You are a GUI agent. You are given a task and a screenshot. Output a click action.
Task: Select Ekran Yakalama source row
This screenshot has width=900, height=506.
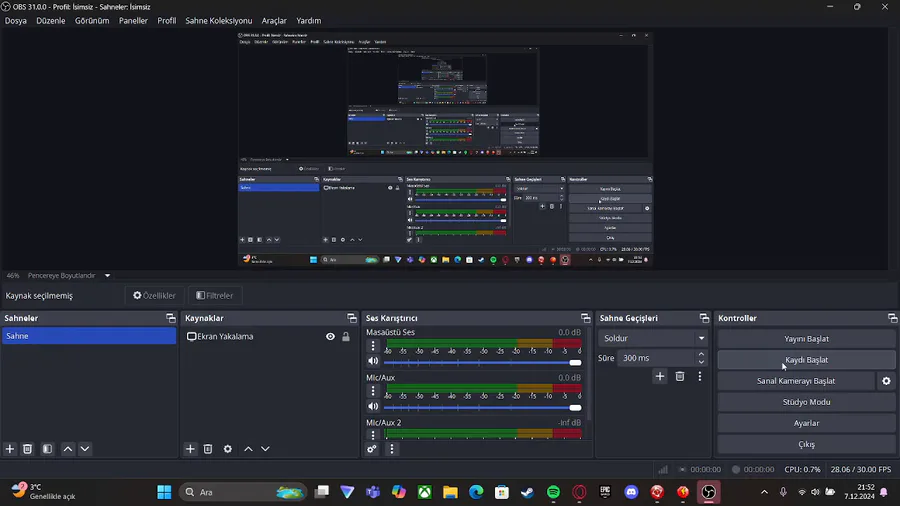pyautogui.click(x=269, y=337)
